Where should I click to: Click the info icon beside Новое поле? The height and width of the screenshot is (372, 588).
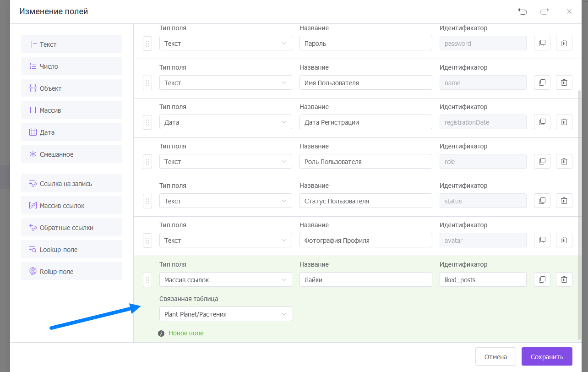tap(161, 334)
